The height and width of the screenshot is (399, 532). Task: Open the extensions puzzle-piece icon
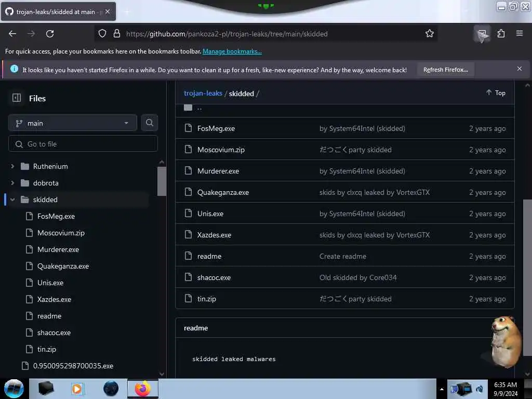(501, 33)
